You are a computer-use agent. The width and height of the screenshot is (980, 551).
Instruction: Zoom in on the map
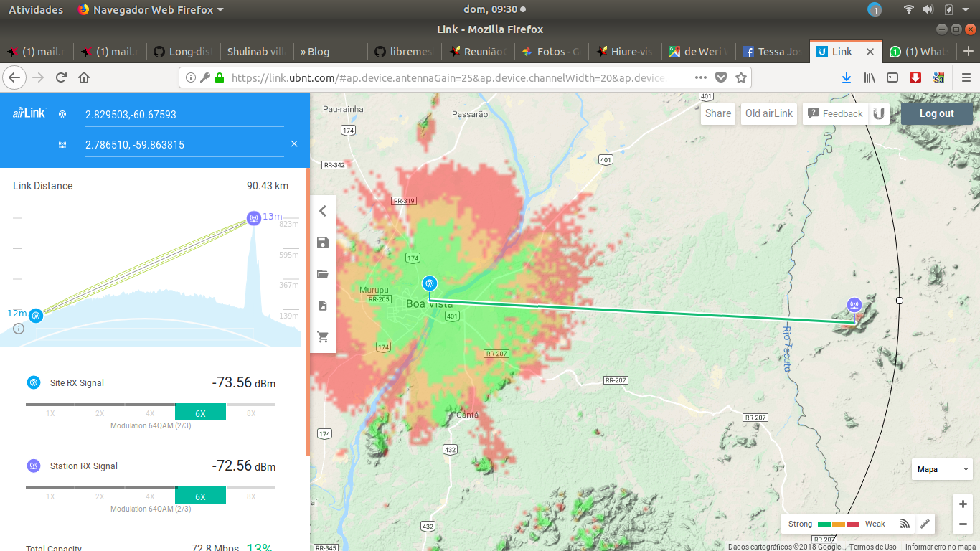[963, 504]
